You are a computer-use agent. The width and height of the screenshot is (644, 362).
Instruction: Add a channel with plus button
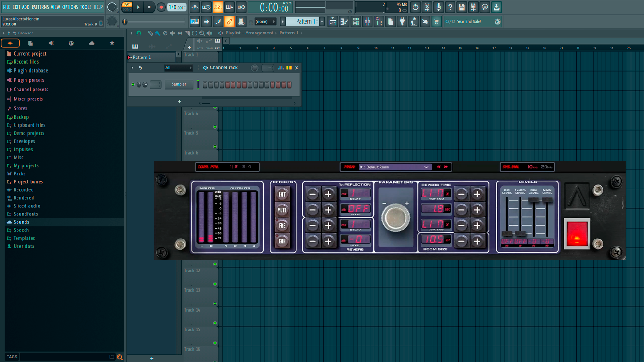point(179,101)
